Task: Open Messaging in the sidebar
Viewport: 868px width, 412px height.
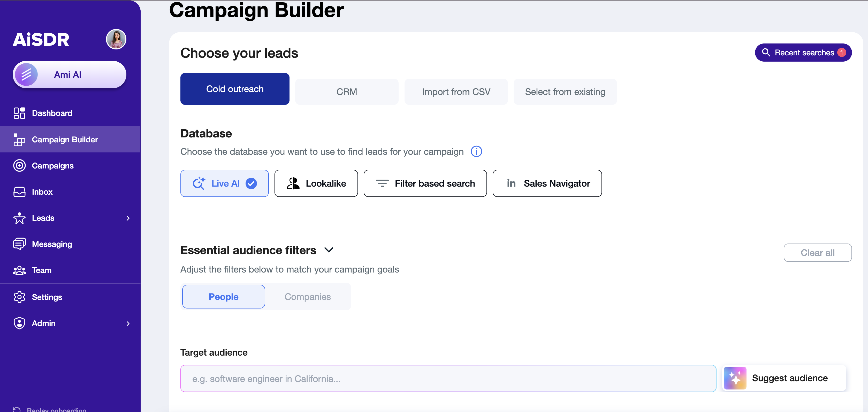Action: [70, 244]
